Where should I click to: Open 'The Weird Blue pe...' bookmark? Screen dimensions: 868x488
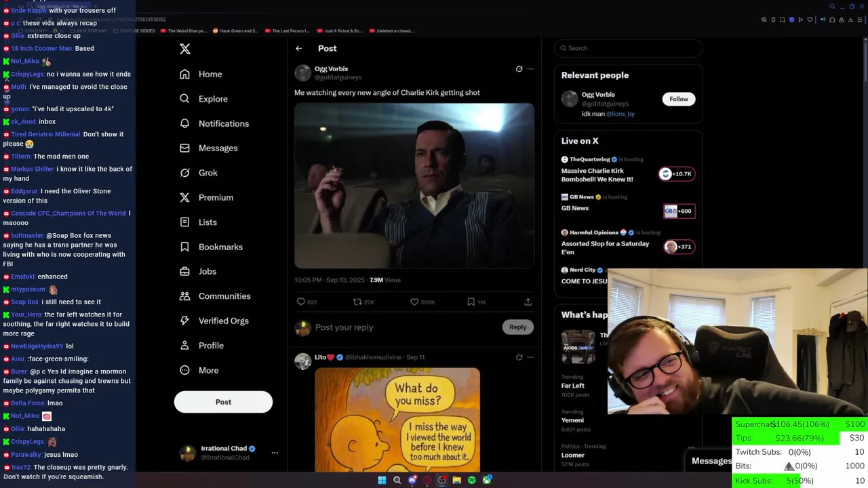pyautogui.click(x=183, y=30)
